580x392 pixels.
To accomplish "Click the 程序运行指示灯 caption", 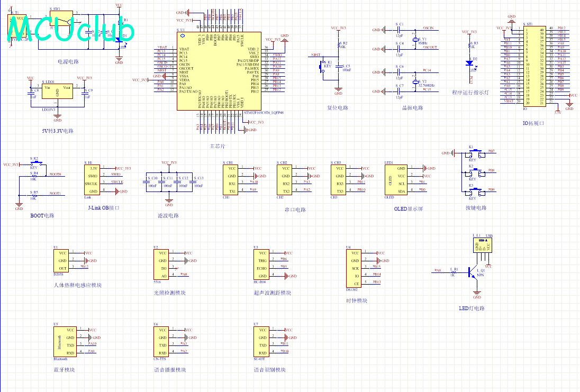I will pos(470,92).
